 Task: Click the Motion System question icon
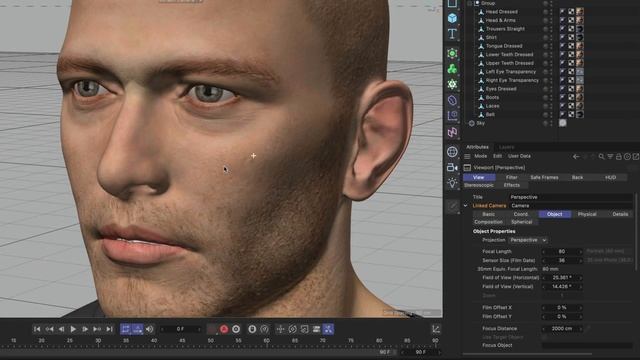tap(264, 329)
